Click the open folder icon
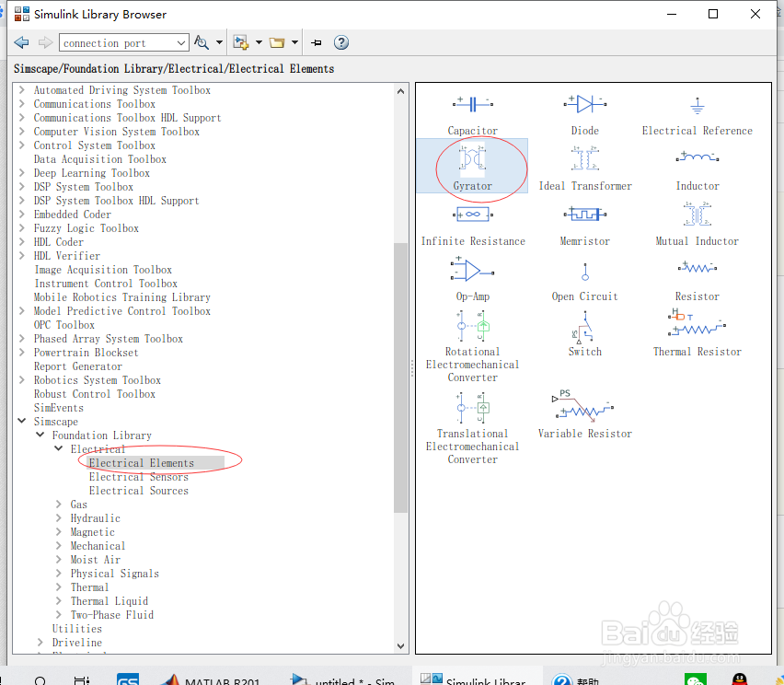 tap(277, 42)
